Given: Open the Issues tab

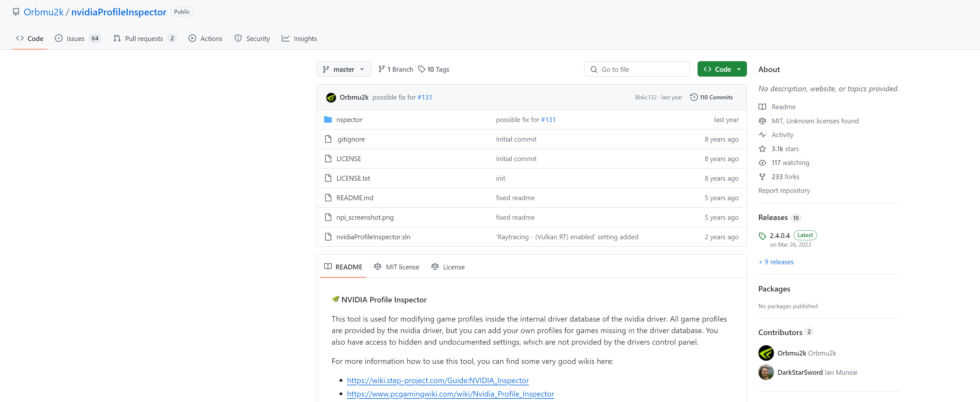Looking at the screenshot, I should 75,38.
